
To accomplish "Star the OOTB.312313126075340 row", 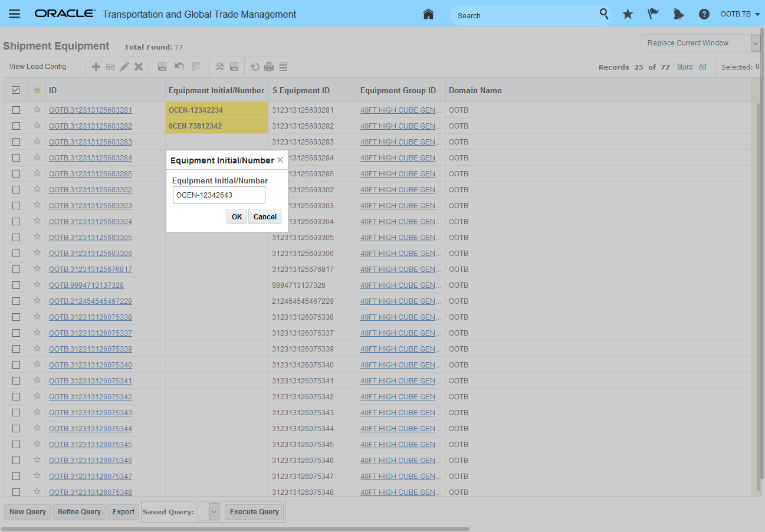I will (x=37, y=364).
